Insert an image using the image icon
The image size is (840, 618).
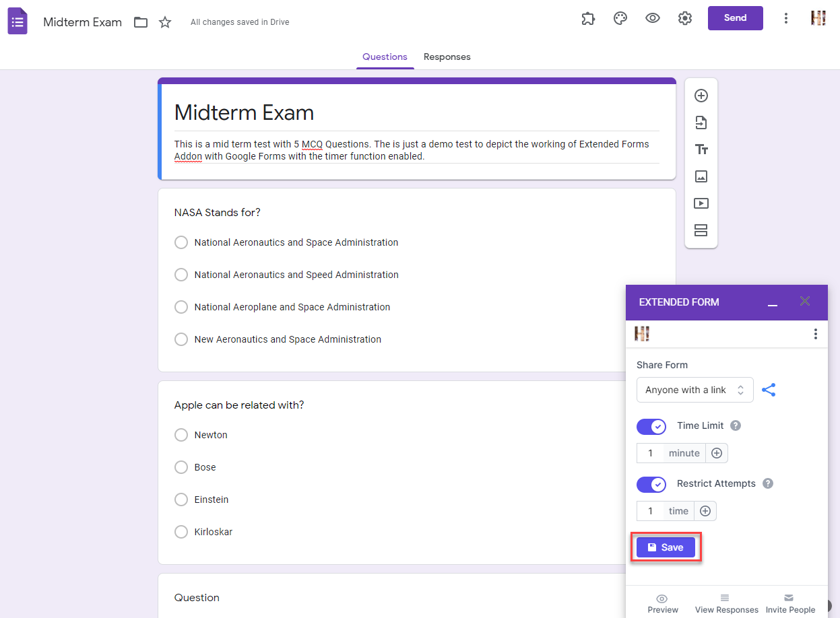[x=701, y=176]
